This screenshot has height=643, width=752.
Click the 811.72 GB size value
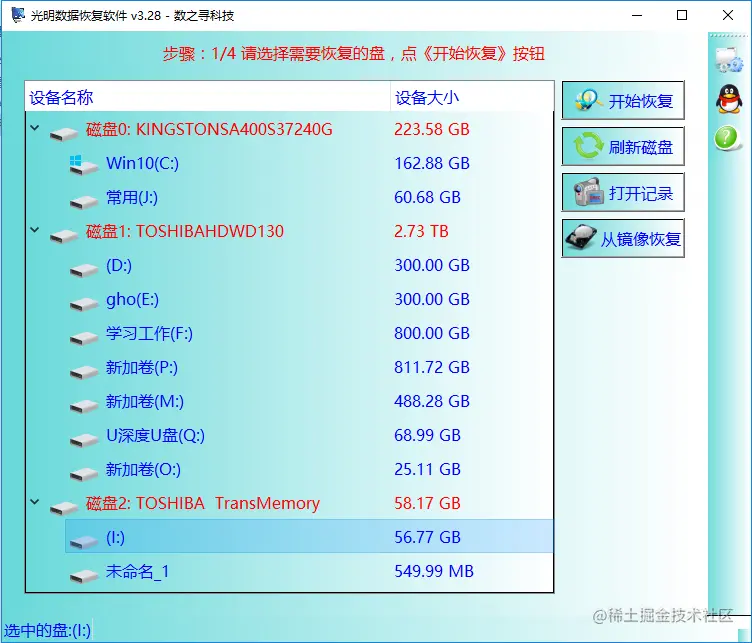(432, 367)
